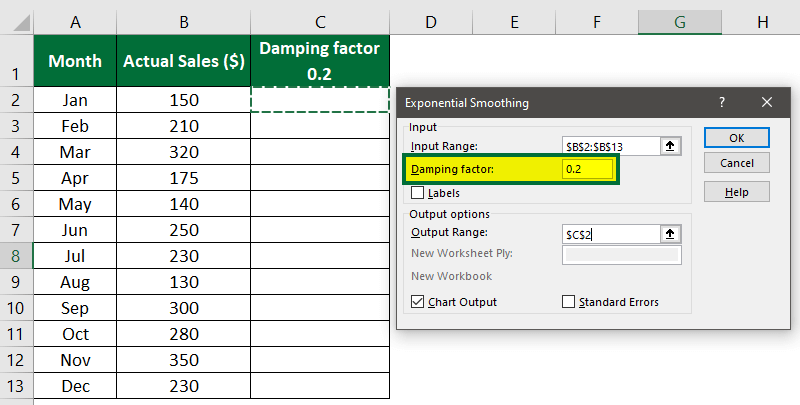
Task: Select row 1 header
Action: coord(16,61)
